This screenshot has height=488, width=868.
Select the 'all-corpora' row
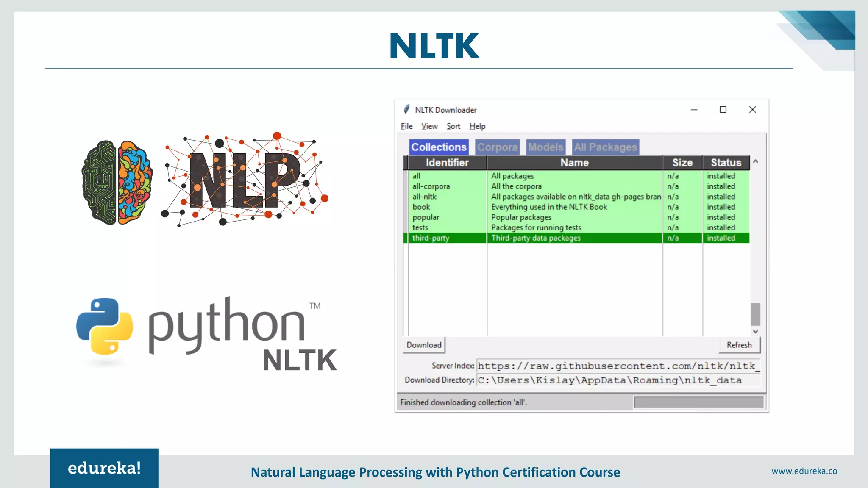click(576, 186)
